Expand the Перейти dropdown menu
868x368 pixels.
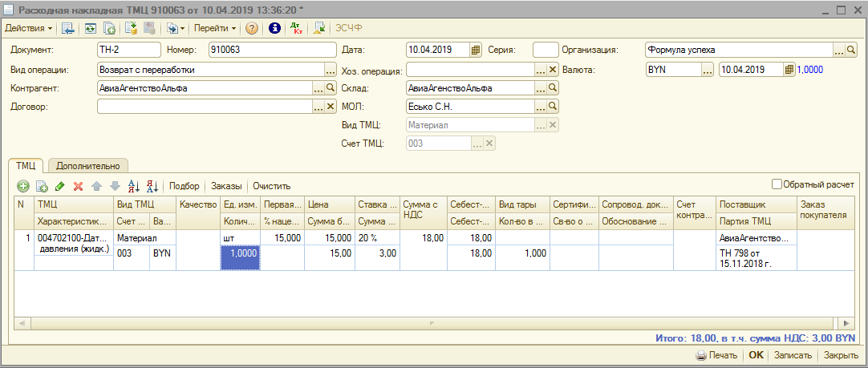[x=215, y=28]
